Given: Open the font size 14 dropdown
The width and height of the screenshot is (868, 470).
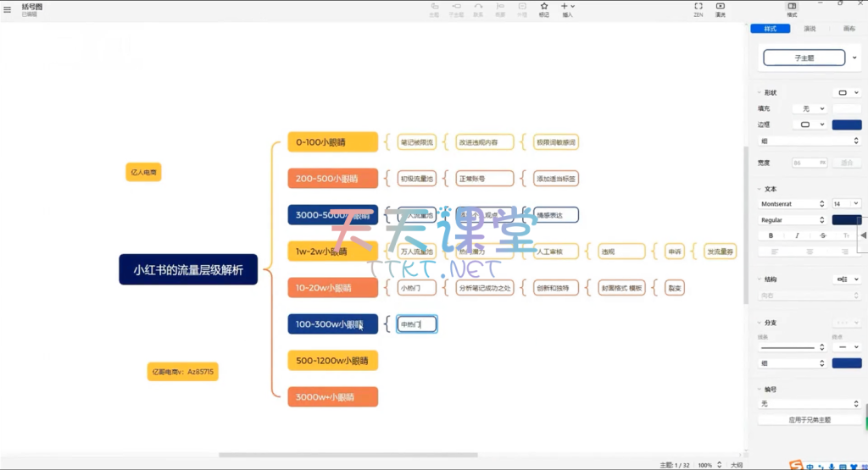Looking at the screenshot, I should (845, 204).
